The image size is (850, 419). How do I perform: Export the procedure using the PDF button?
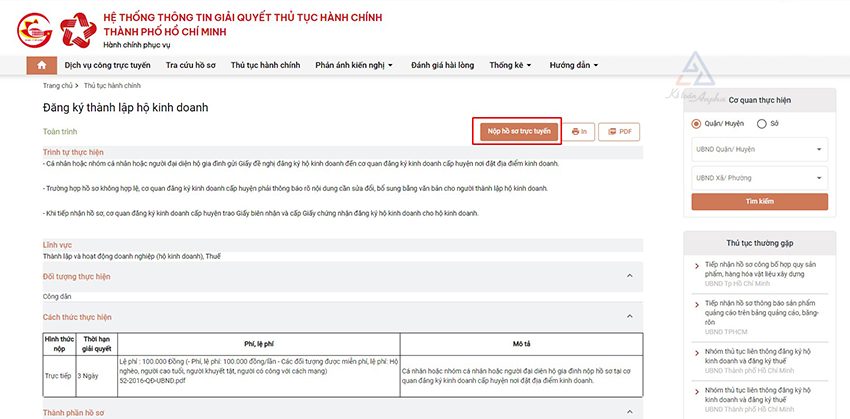619,131
